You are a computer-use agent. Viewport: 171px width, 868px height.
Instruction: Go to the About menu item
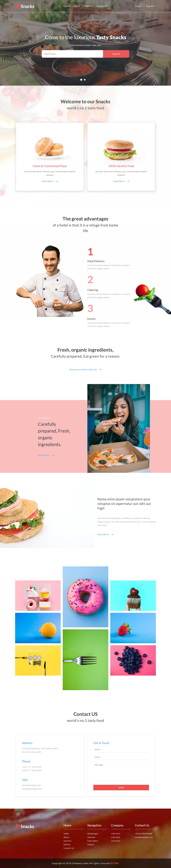[77, 6]
